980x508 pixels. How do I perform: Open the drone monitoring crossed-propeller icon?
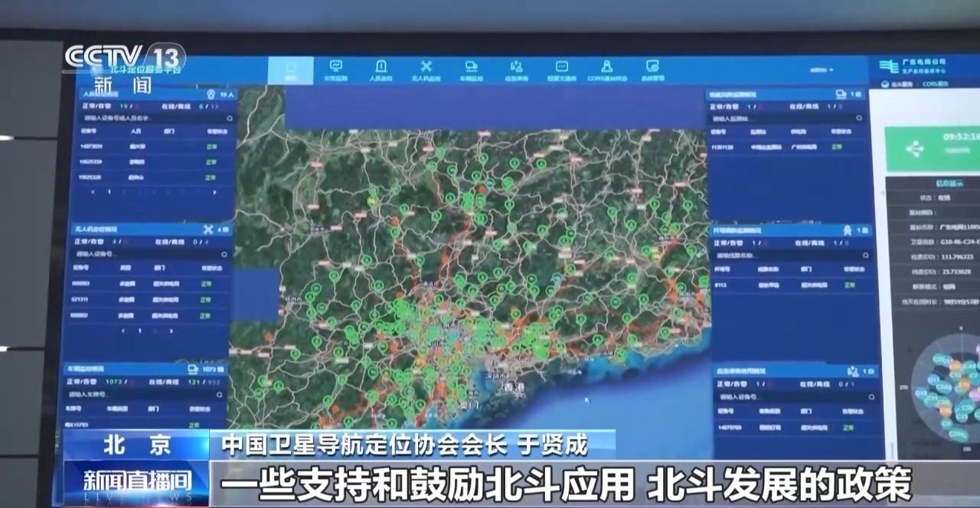(x=426, y=70)
